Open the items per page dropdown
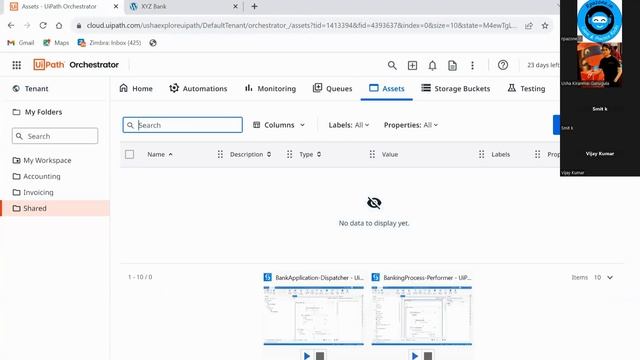This screenshot has width=640, height=360. coord(603,278)
